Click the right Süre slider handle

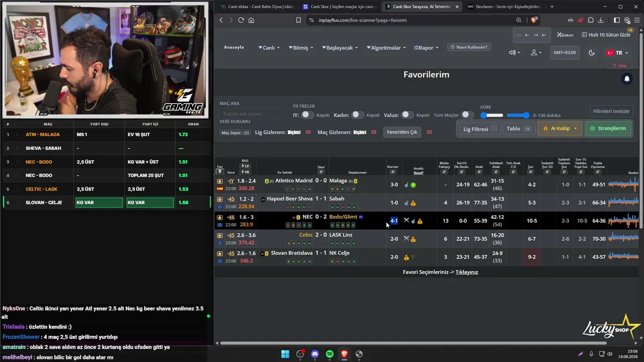(526, 115)
